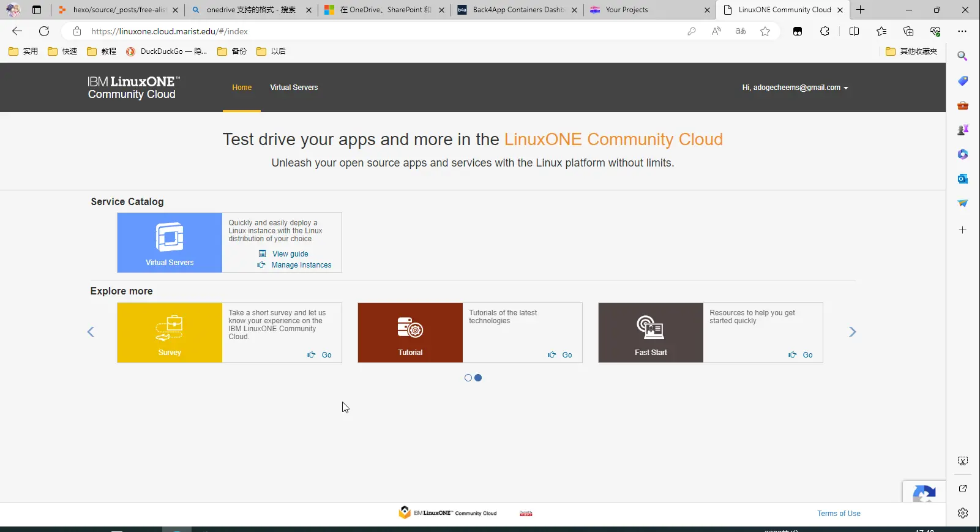Open the Fast Start tile

click(651, 332)
